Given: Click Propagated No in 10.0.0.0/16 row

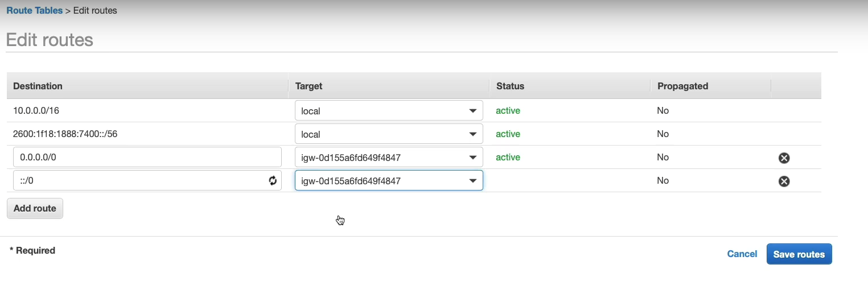Looking at the screenshot, I should pyautogui.click(x=663, y=111).
